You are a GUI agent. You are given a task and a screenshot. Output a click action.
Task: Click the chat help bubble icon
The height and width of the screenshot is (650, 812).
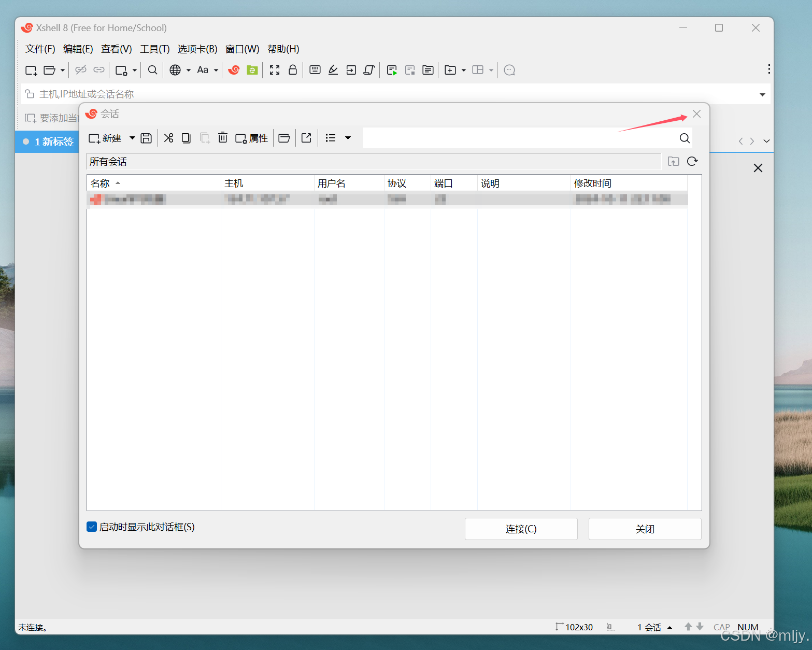[x=509, y=70]
